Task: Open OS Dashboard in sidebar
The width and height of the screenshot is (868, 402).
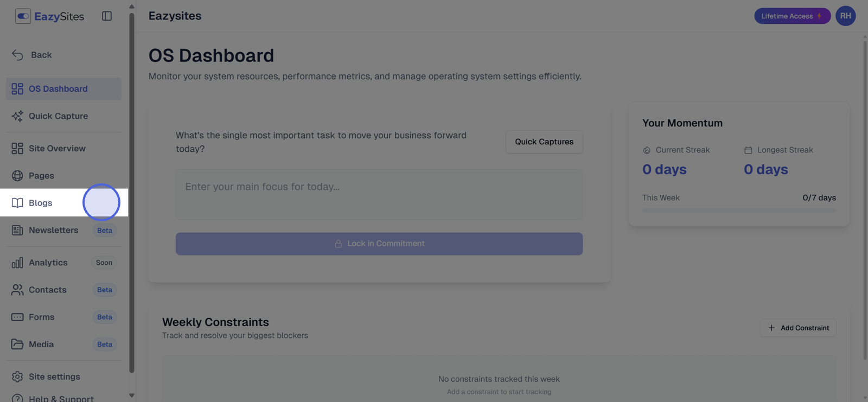Action: 58,89
